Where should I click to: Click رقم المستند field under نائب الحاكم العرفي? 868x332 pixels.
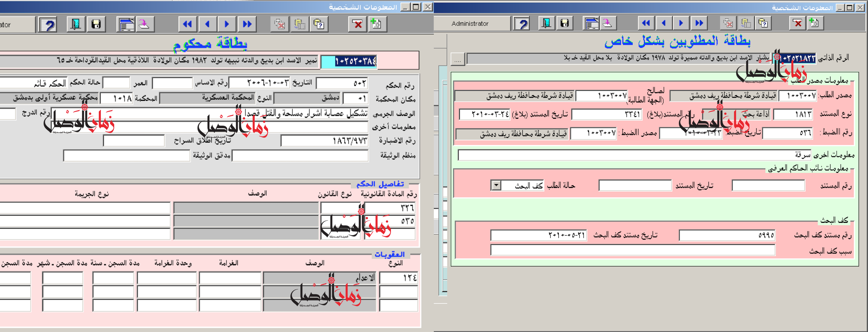tap(768, 185)
